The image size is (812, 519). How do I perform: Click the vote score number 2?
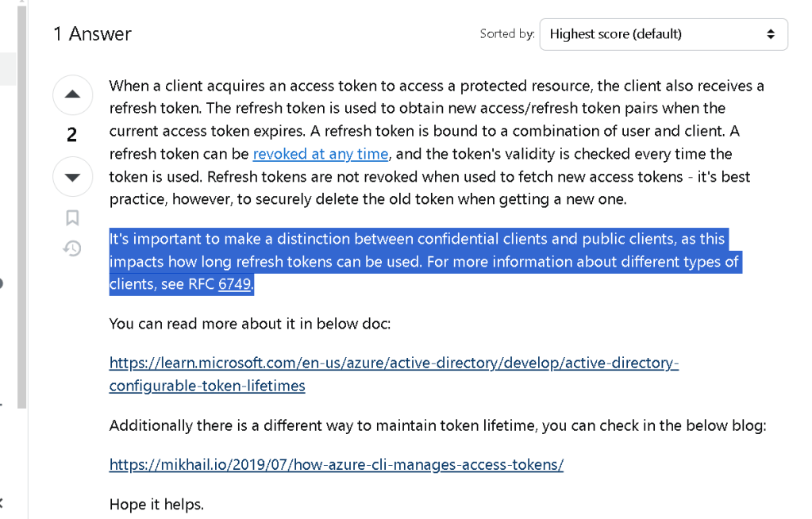[x=72, y=135]
